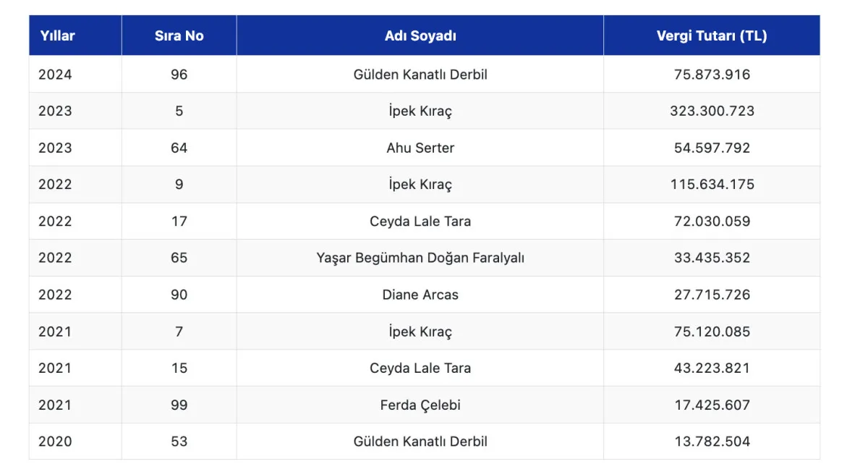The height and width of the screenshot is (472, 868).
Task: Click Yaşar Begümhan Doğan Faralyalı cell
Action: 420,258
